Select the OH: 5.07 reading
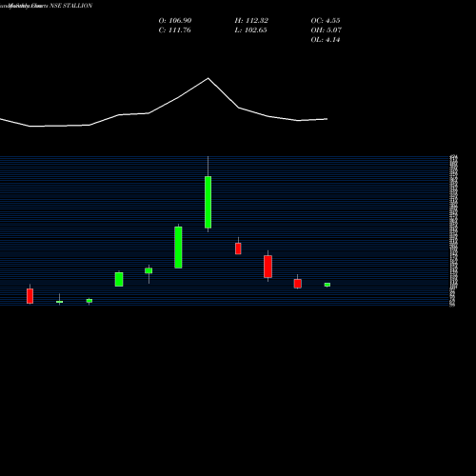The height and width of the screenshot is (476, 476). (326, 30)
